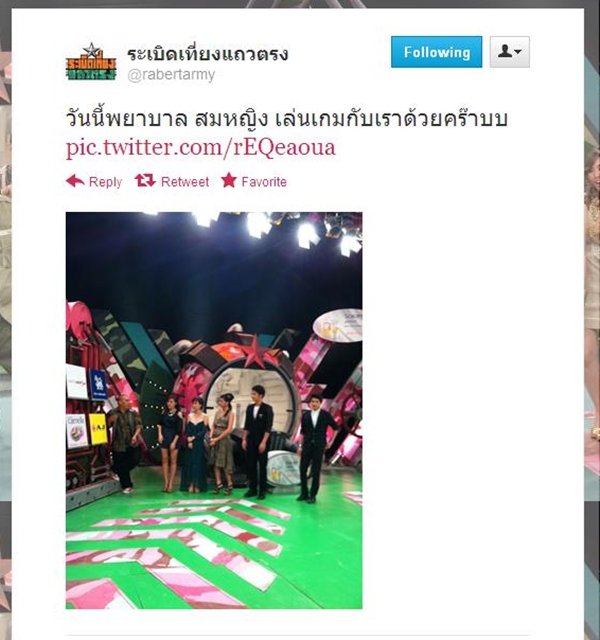This screenshot has width=600, height=640.
Task: Click dimmed background left of tweet popup
Action: point(5,327)
